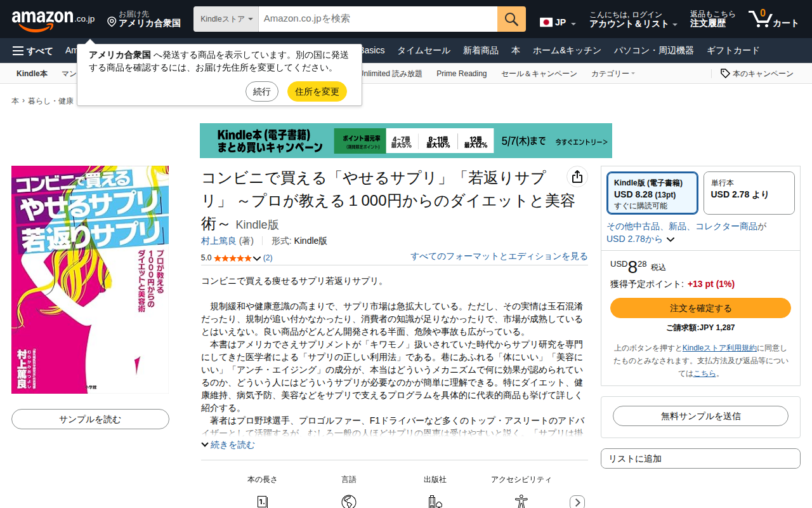Click the Amazon.co.jp search input field

pyautogui.click(x=378, y=19)
